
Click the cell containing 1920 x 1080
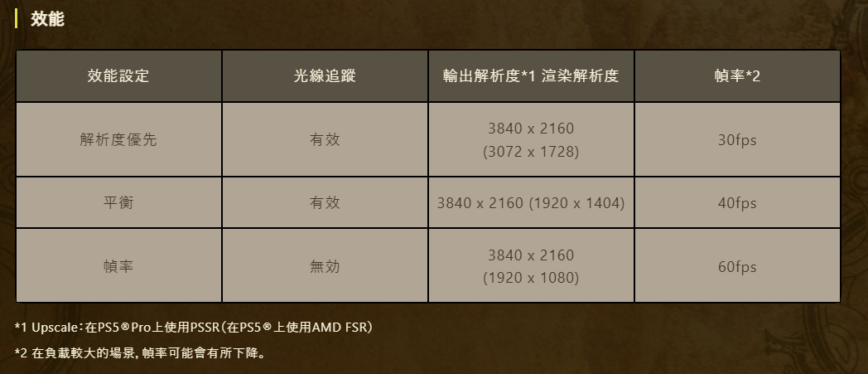click(x=531, y=266)
